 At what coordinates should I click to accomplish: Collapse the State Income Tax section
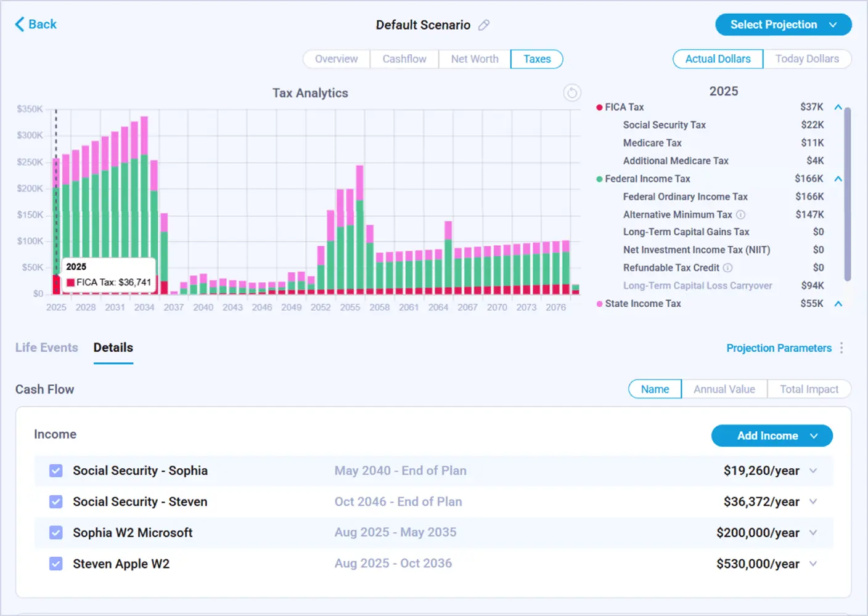(x=838, y=304)
